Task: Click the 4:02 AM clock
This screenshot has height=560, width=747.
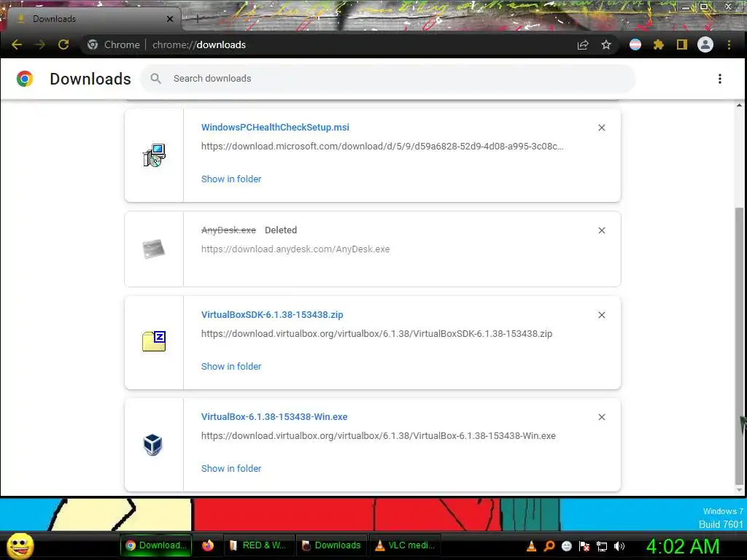Action: coord(683,546)
